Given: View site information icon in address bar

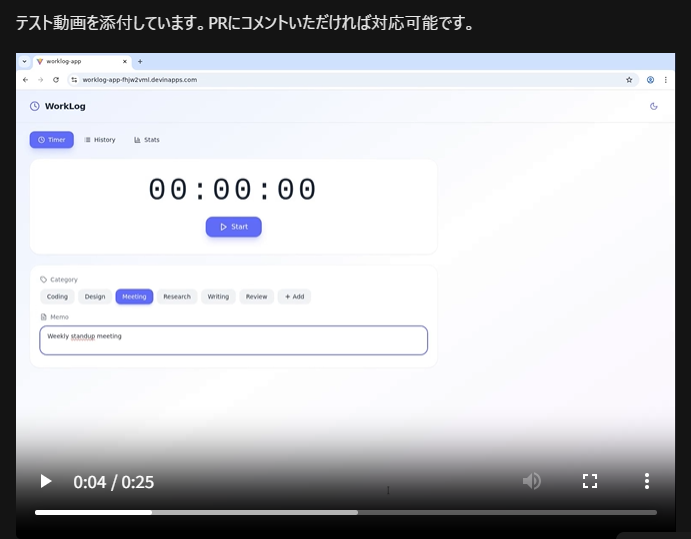Looking at the screenshot, I should 74,80.
